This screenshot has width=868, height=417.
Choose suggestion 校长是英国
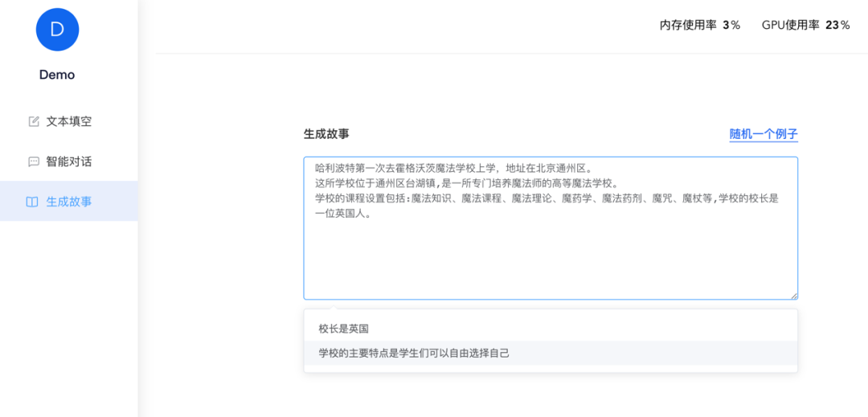(x=551, y=329)
